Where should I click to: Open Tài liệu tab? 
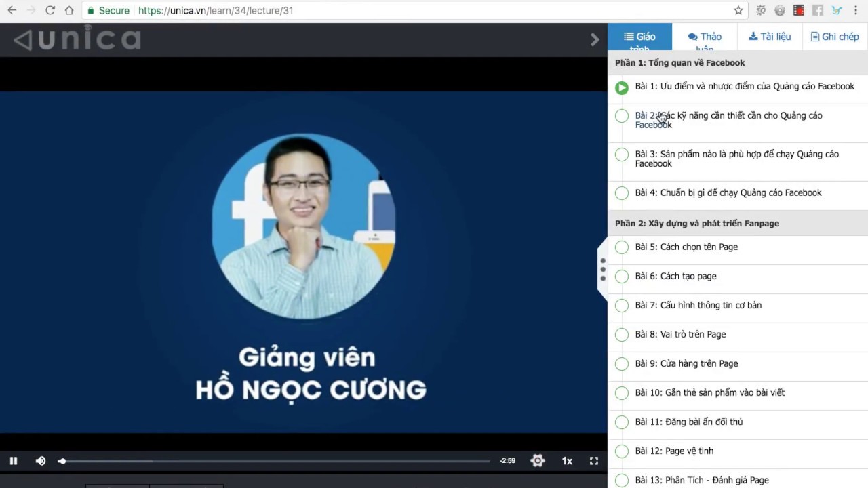point(770,37)
